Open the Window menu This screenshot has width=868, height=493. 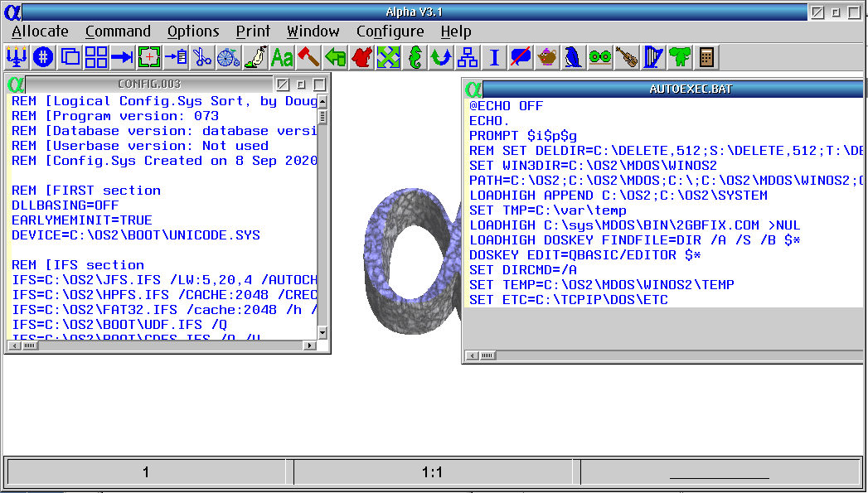[313, 31]
